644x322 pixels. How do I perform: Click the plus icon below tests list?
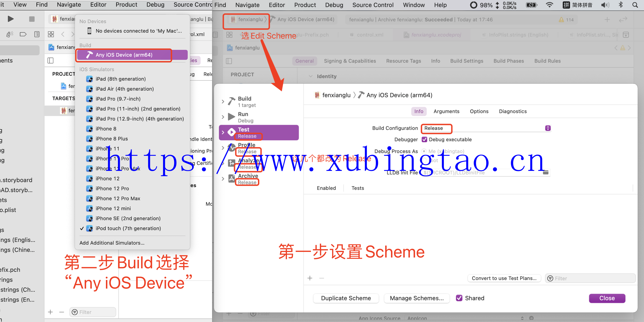pyautogui.click(x=310, y=278)
